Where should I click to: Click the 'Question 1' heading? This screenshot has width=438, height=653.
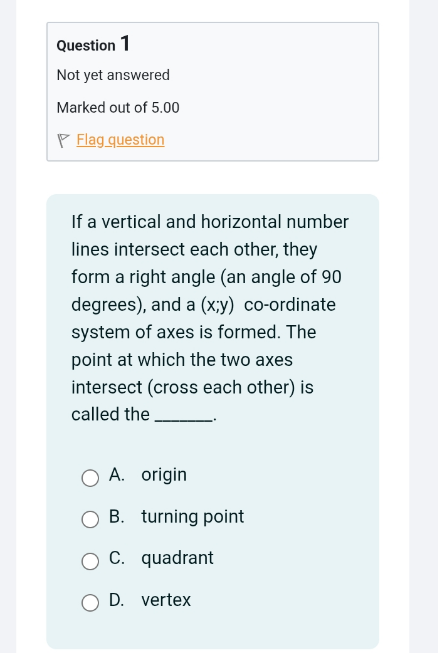pos(93,44)
